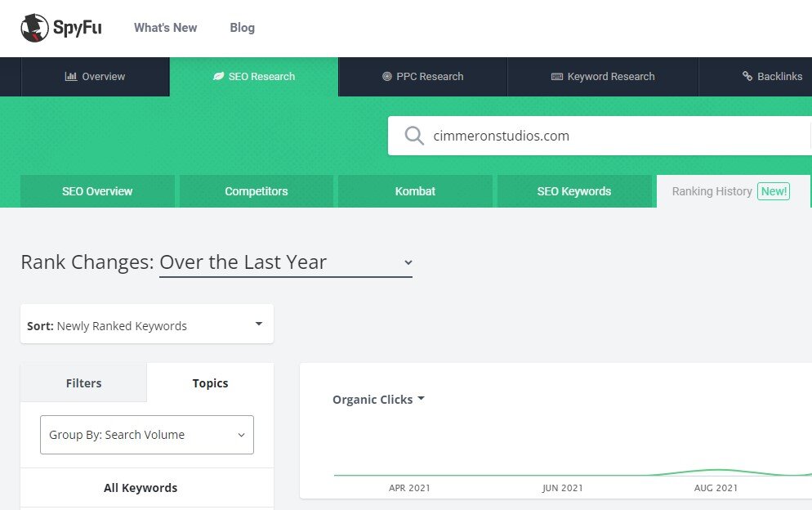Select the Topics panel tab
812x510 pixels.
210,382
